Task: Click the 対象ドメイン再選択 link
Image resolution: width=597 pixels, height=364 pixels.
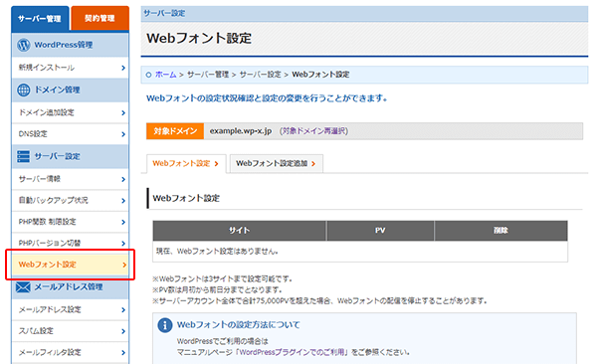Action: coord(313,131)
